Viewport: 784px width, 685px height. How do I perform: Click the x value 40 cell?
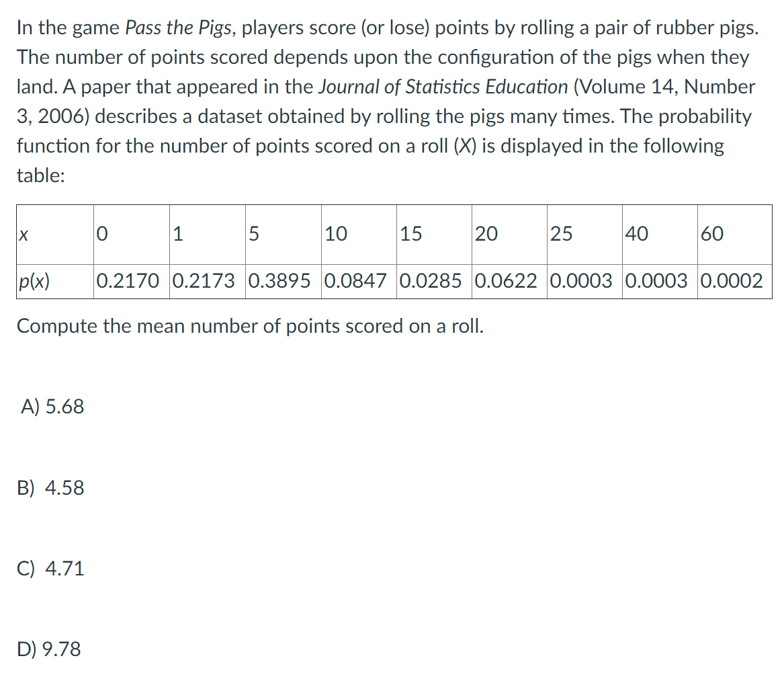pyautogui.click(x=660, y=234)
